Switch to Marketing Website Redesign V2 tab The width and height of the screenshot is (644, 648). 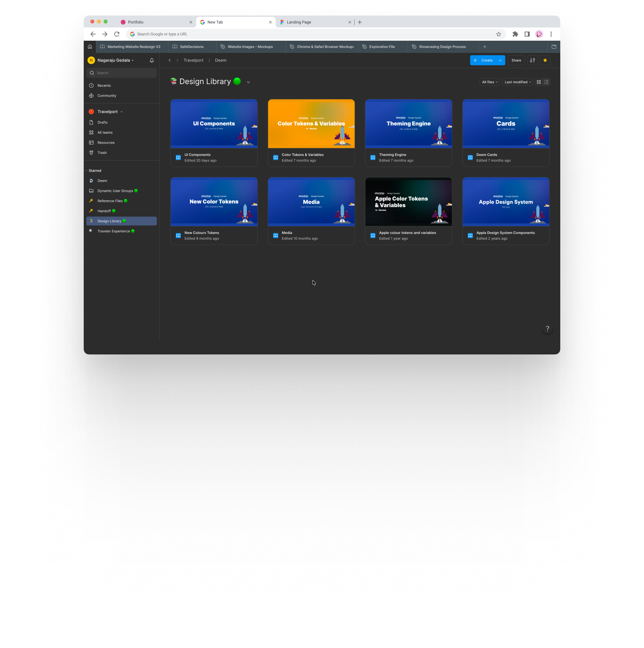tap(132, 47)
